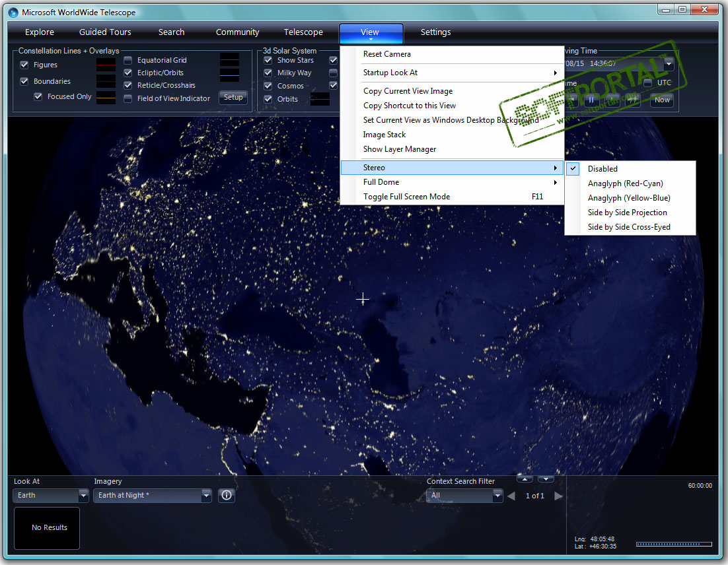Collapse the context panel with up arrow

point(525,479)
